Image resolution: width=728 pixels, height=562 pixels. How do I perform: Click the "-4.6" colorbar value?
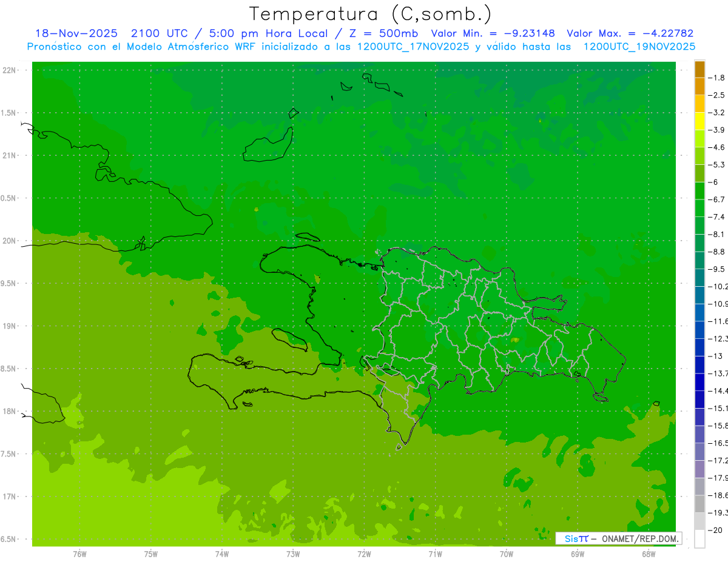tap(717, 147)
